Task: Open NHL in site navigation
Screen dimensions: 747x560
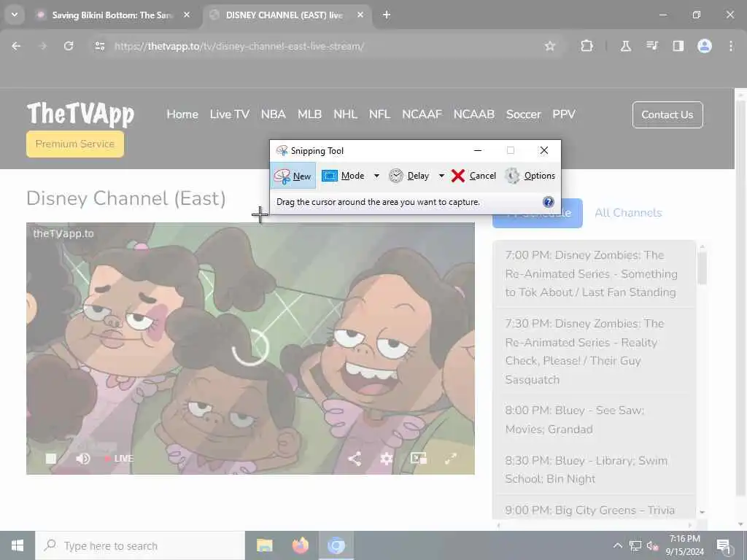Action: tap(345, 114)
